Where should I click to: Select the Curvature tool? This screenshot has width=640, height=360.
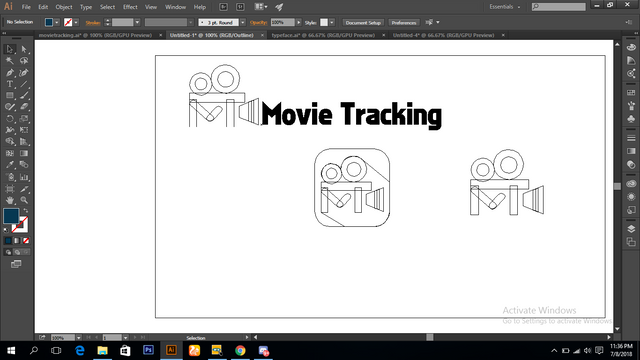24,73
